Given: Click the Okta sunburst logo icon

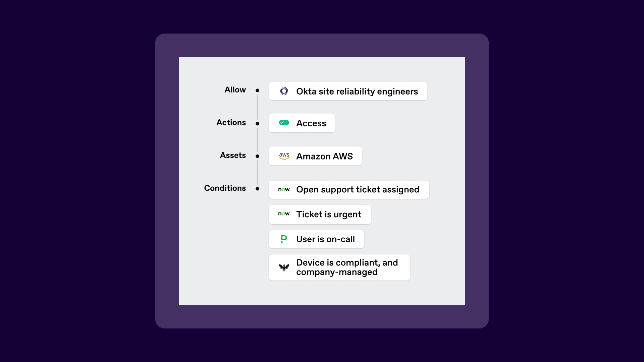Looking at the screenshot, I should pyautogui.click(x=284, y=91).
